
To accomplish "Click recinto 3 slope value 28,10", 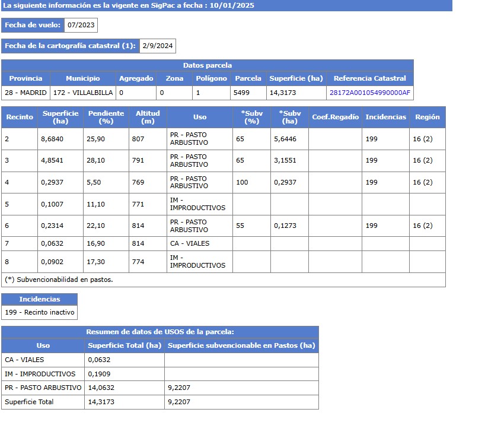I will click(x=96, y=160).
